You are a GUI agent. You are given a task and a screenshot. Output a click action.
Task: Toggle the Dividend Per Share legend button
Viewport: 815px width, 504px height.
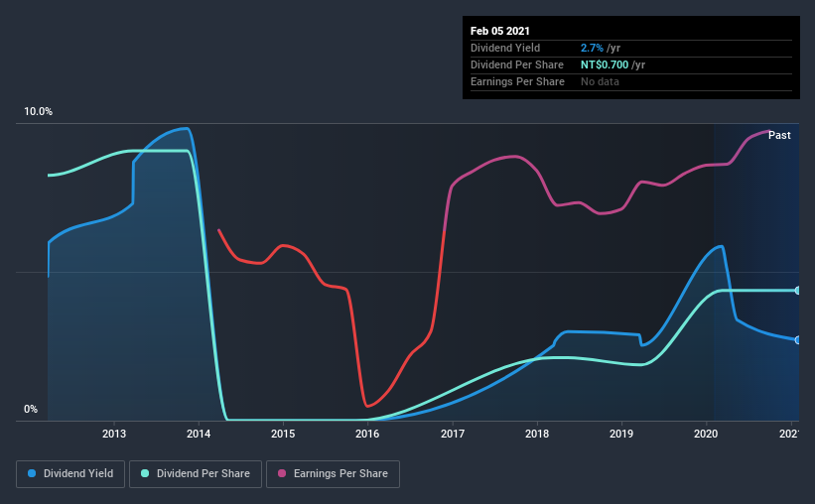pyautogui.click(x=196, y=474)
